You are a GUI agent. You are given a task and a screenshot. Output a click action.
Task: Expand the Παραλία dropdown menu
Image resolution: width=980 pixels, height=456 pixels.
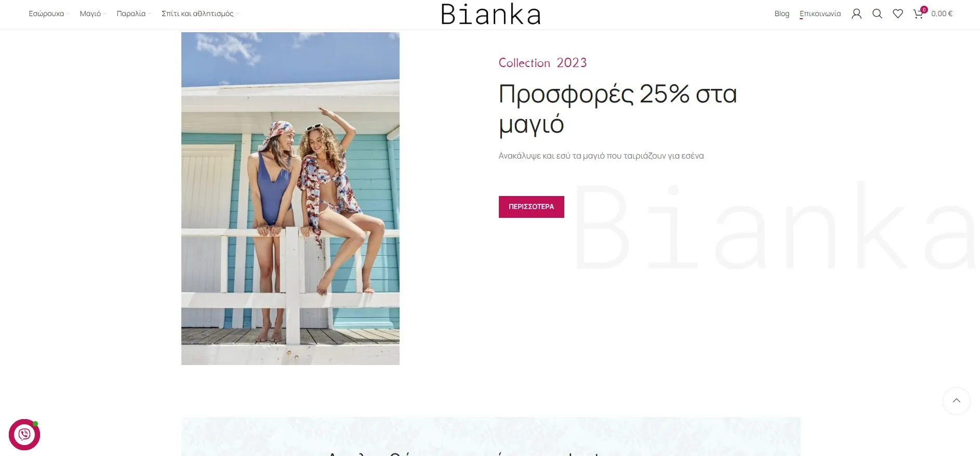[x=134, y=14]
